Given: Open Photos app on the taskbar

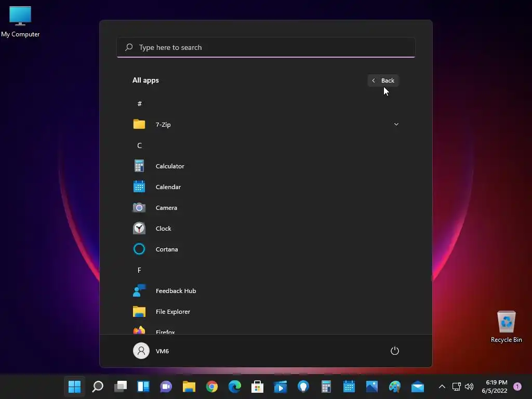Looking at the screenshot, I should [x=372, y=386].
